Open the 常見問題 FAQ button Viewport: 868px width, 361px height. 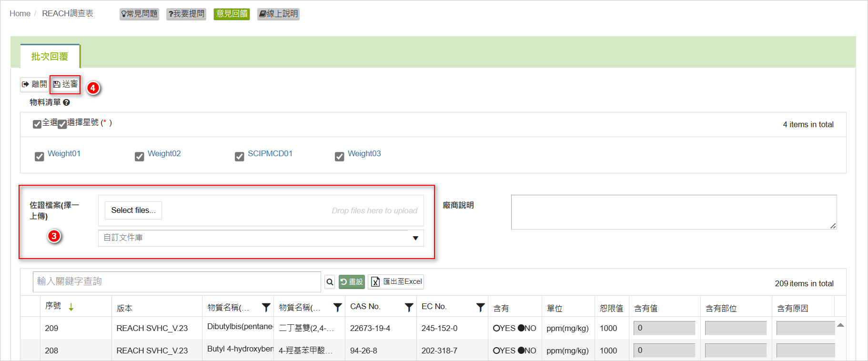coord(139,14)
